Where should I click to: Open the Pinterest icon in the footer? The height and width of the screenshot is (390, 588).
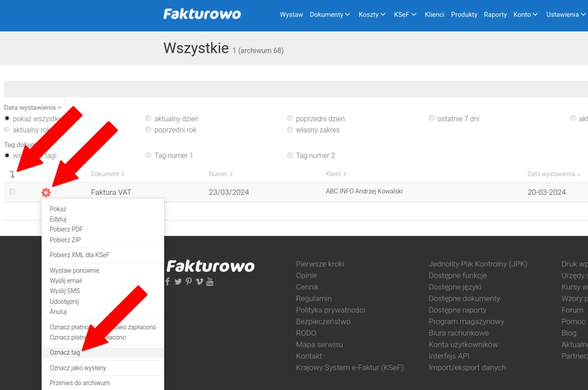pos(189,282)
